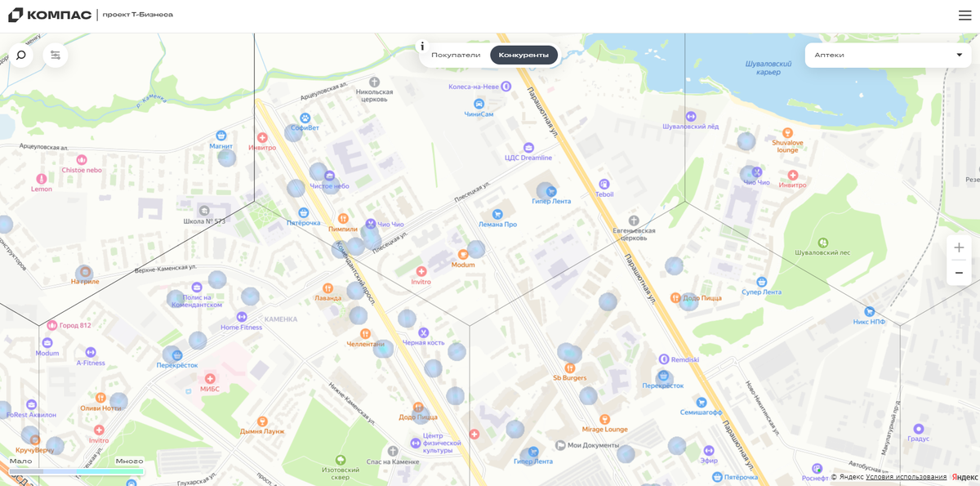Expand the Аптеки category dropdown
The width and height of the screenshot is (980, 486).
point(888,55)
